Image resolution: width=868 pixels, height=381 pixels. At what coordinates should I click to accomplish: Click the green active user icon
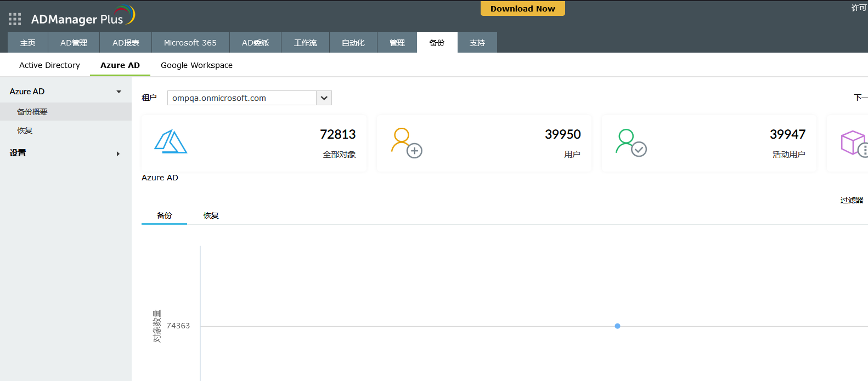click(x=631, y=143)
